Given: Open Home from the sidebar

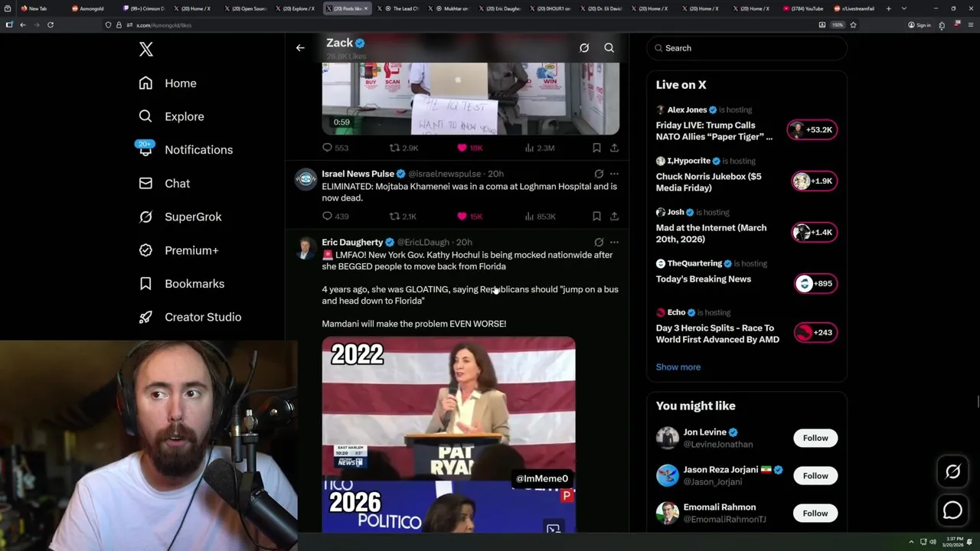Looking at the screenshot, I should point(168,83).
